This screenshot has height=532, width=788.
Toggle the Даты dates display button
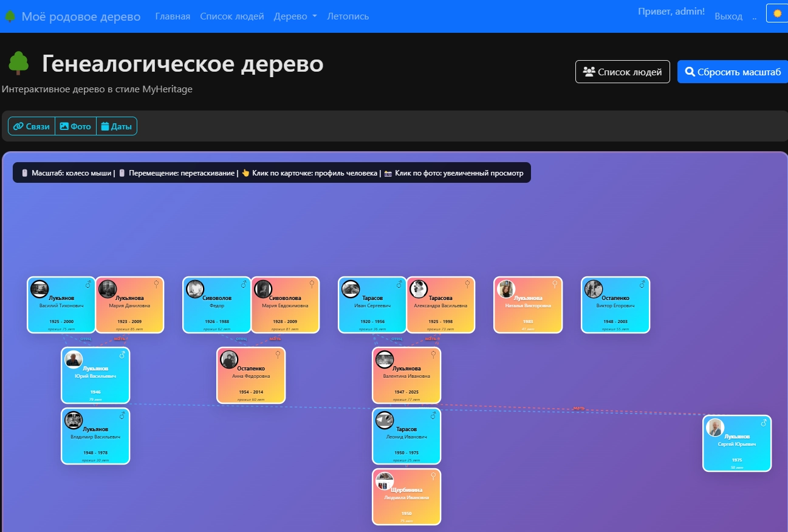coord(117,126)
